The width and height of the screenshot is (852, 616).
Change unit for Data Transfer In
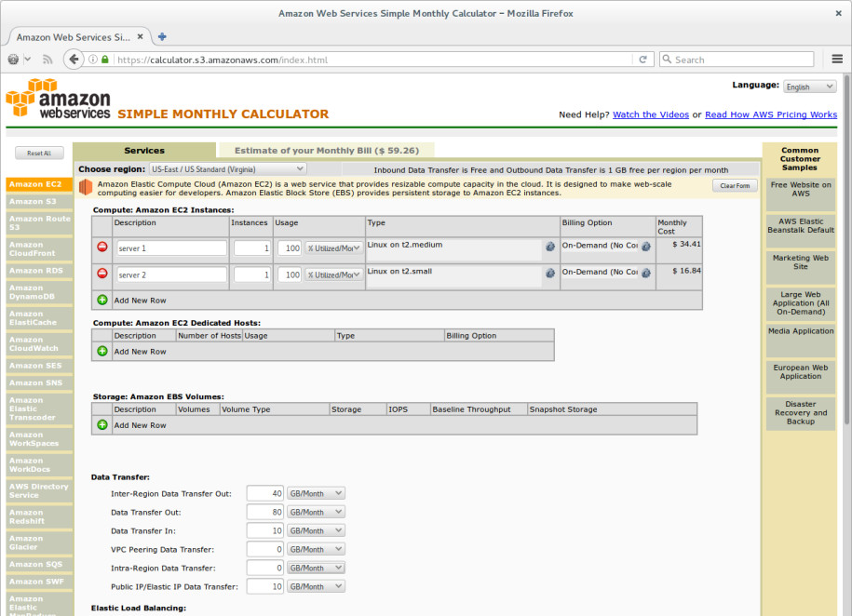coord(316,530)
